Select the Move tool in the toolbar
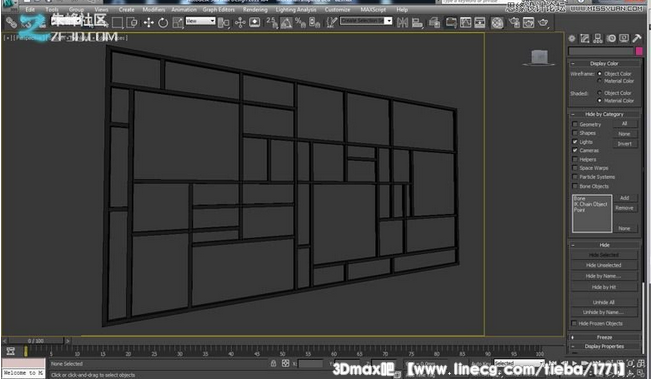Image resolution: width=654 pixels, height=386 pixels. tap(149, 23)
